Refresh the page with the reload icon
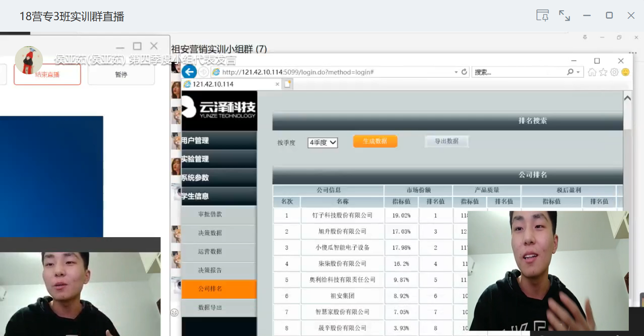 coord(464,72)
